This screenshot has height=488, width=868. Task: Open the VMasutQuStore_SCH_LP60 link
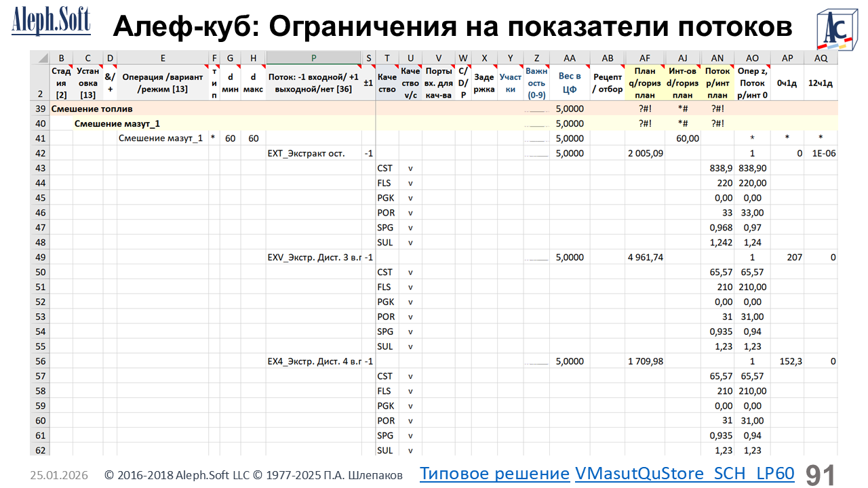pos(684,473)
